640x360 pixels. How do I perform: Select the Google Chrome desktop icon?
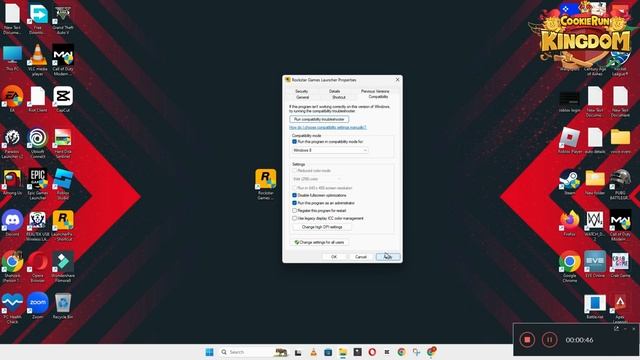click(569, 267)
